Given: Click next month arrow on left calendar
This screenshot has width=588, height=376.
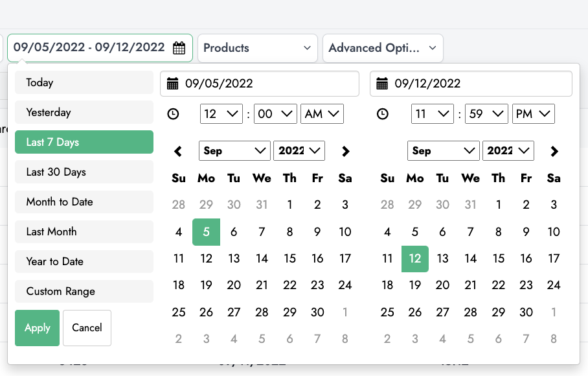Looking at the screenshot, I should 345,152.
